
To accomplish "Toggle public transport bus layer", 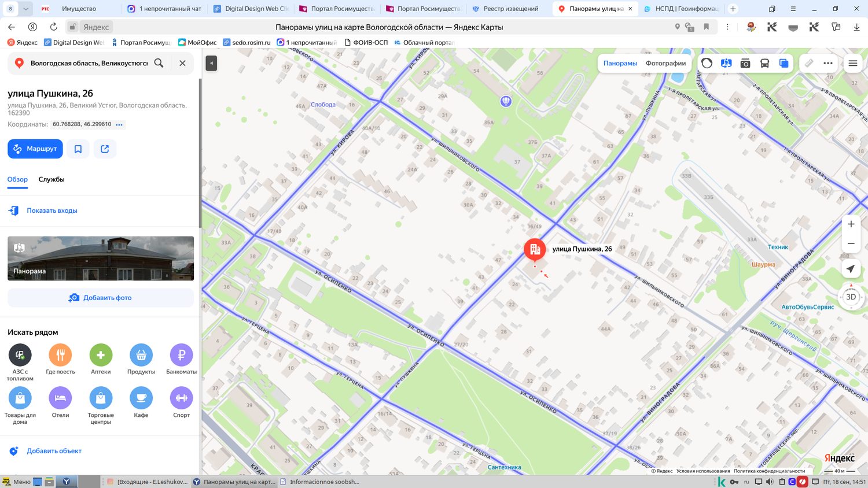I will pyautogui.click(x=764, y=63).
